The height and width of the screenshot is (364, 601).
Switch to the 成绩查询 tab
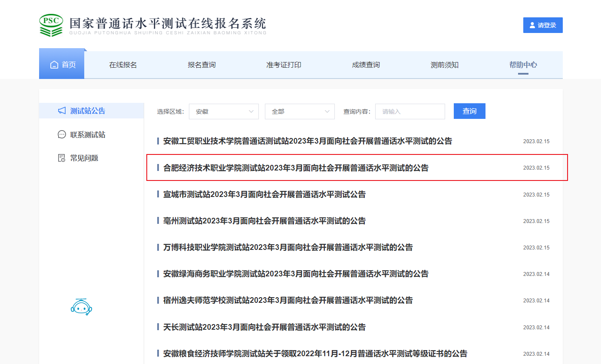pyautogui.click(x=366, y=65)
